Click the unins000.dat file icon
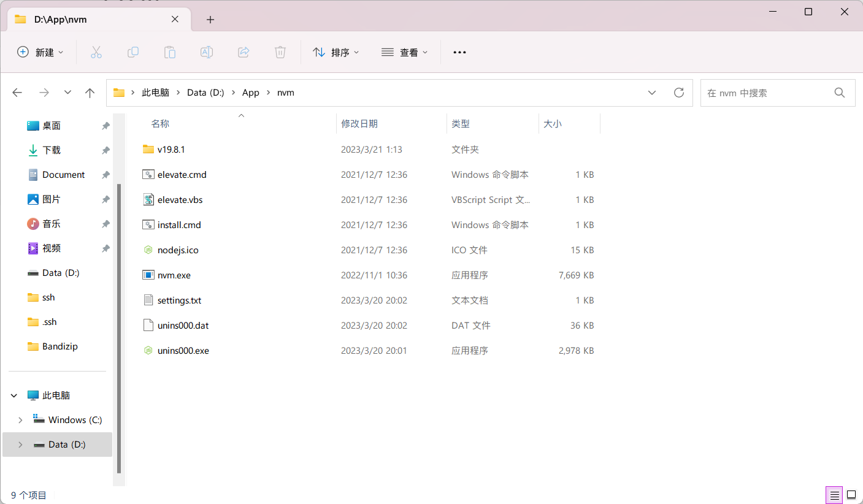The width and height of the screenshot is (863, 504). click(x=148, y=325)
